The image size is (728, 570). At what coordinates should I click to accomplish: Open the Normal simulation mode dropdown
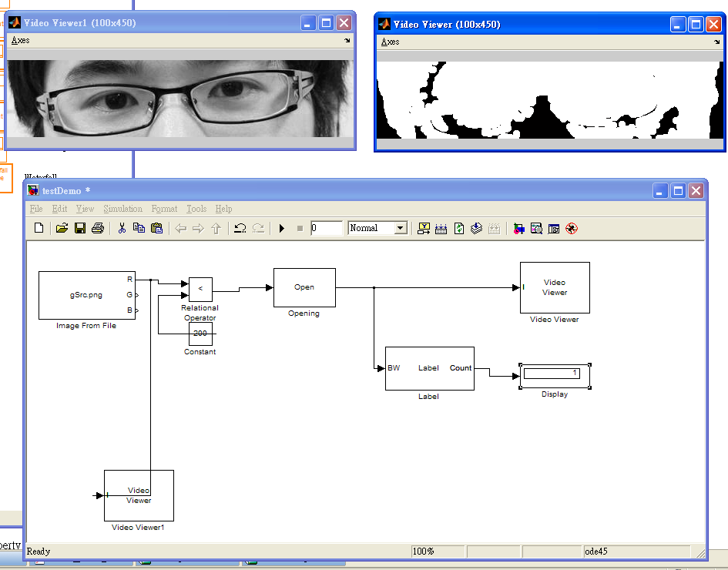coord(401,228)
